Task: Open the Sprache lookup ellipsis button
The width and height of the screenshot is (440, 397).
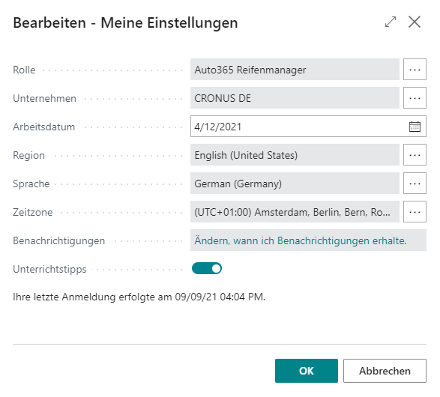Action: click(x=414, y=183)
